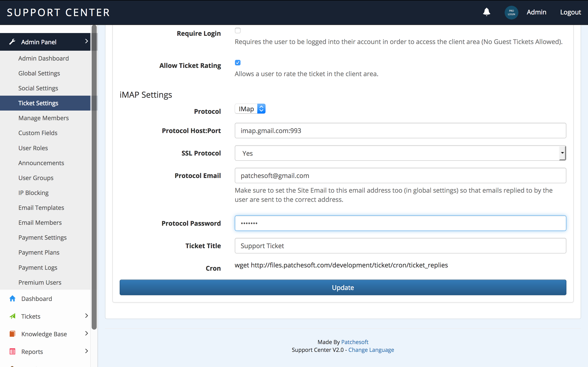The width and height of the screenshot is (588, 367).
Task: Open Global Settings in sidebar
Action: point(39,73)
